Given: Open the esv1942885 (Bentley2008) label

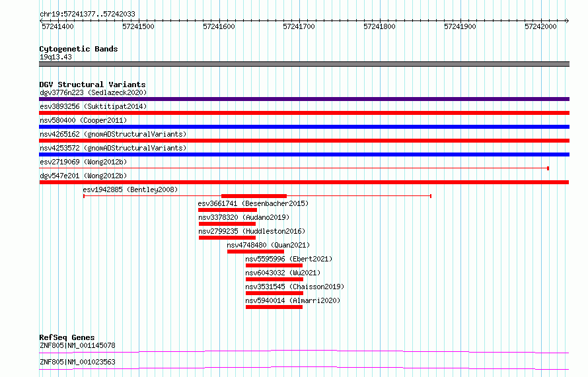Looking at the screenshot, I should pyautogui.click(x=130, y=189).
